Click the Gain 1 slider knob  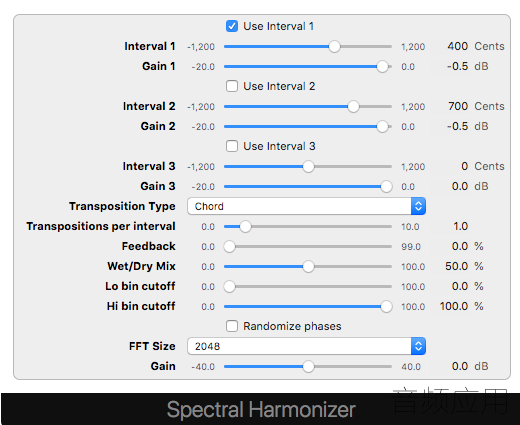(382, 67)
